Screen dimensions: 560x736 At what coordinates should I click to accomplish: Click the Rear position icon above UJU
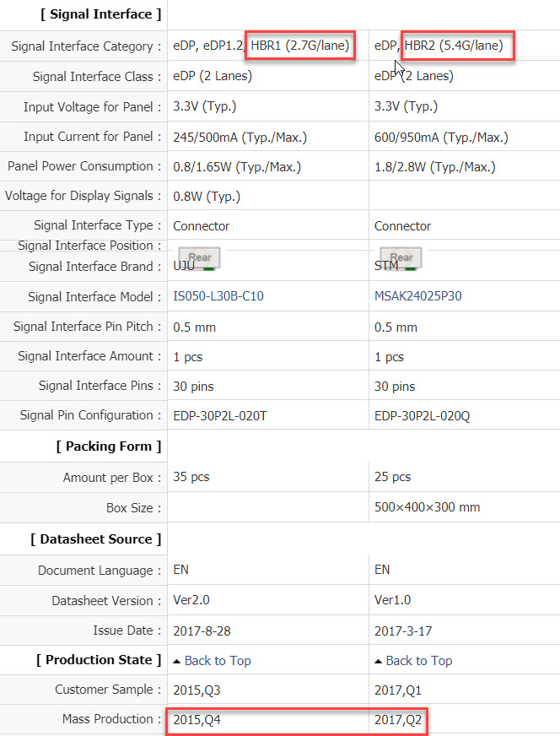point(199,257)
